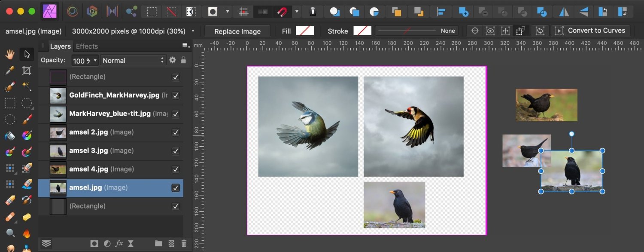
Task: Select the Move tool
Action: click(x=27, y=54)
